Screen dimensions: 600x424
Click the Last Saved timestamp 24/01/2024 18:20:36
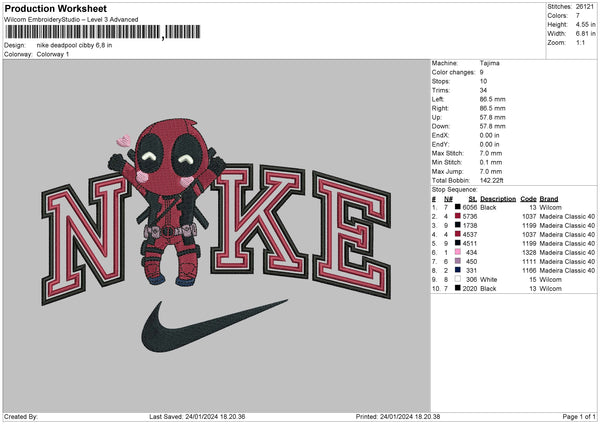tap(215, 416)
